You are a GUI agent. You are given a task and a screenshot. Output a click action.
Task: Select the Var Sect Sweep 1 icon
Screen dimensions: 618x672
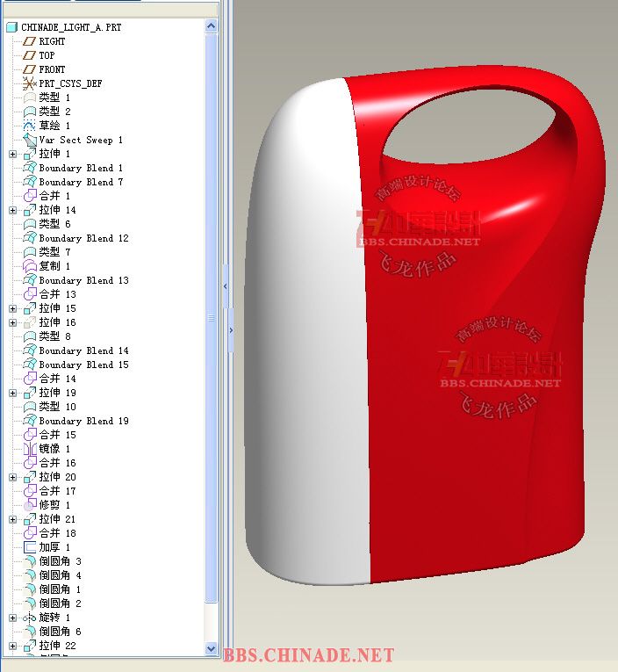tap(30, 140)
